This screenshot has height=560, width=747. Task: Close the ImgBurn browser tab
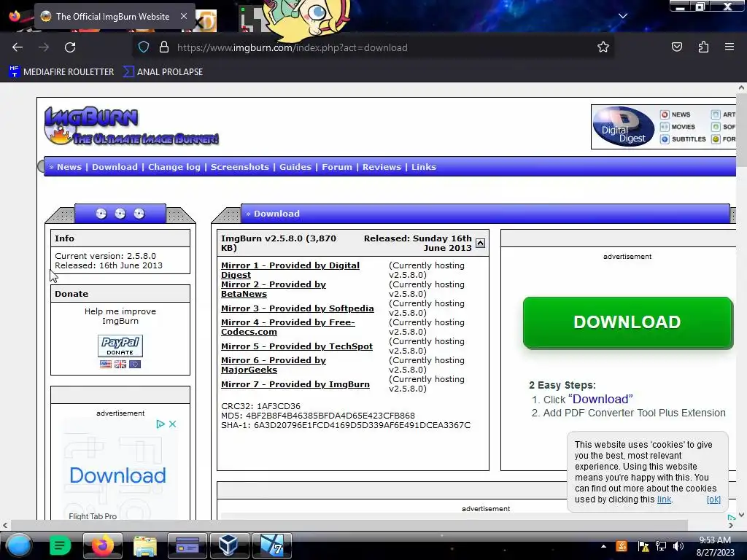click(x=184, y=16)
